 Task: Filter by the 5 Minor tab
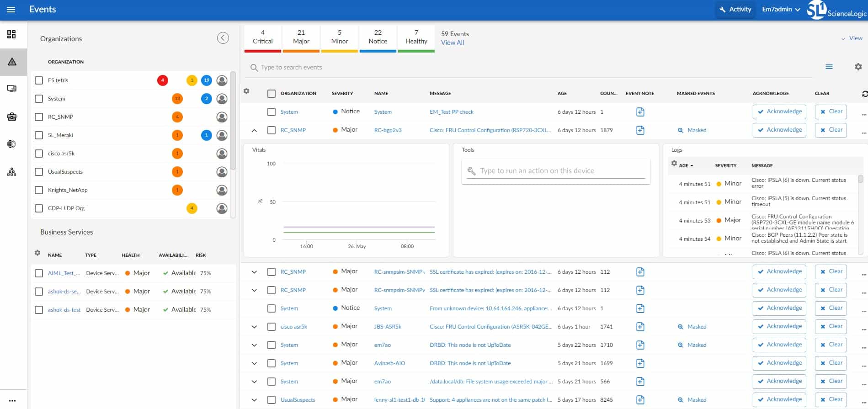click(340, 38)
